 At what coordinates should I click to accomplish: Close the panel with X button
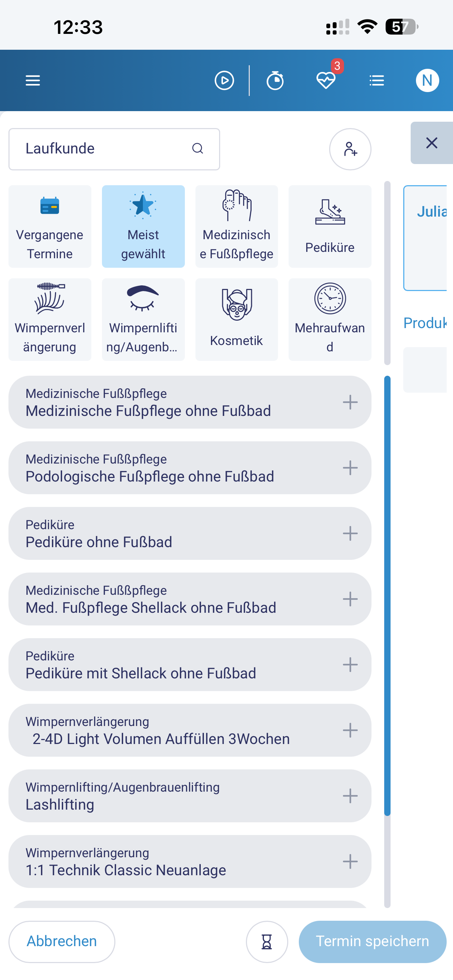click(x=431, y=143)
